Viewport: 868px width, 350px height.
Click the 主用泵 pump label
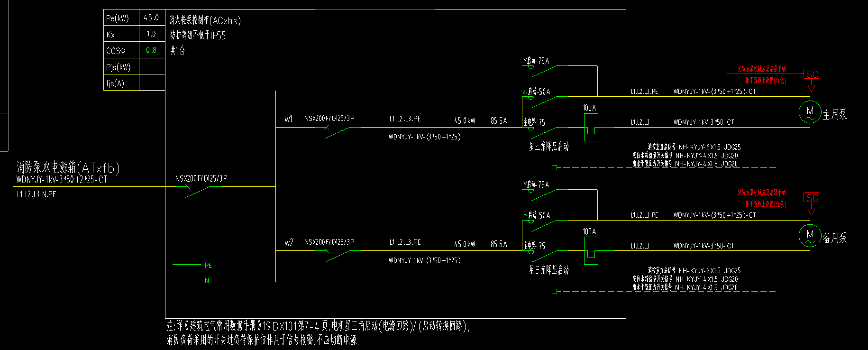click(834, 114)
